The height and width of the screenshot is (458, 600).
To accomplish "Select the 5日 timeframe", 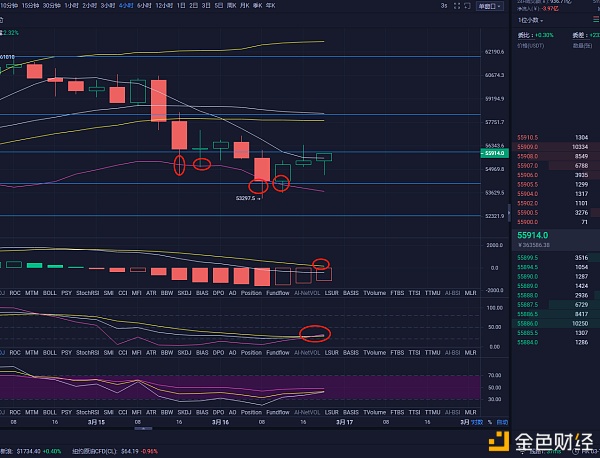I will pos(218,6).
